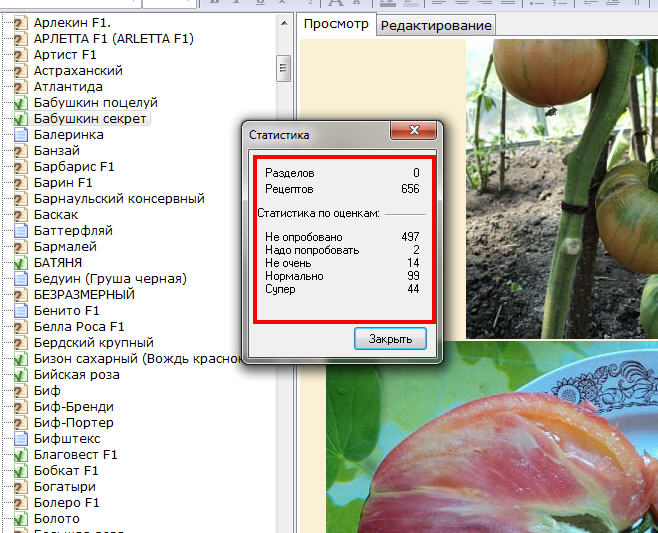
Task: Click the list scrollbar up arrow
Action: [284, 23]
